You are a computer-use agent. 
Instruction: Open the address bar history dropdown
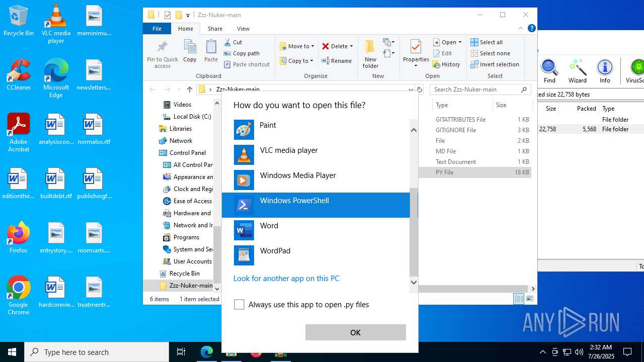pyautogui.click(x=411, y=89)
